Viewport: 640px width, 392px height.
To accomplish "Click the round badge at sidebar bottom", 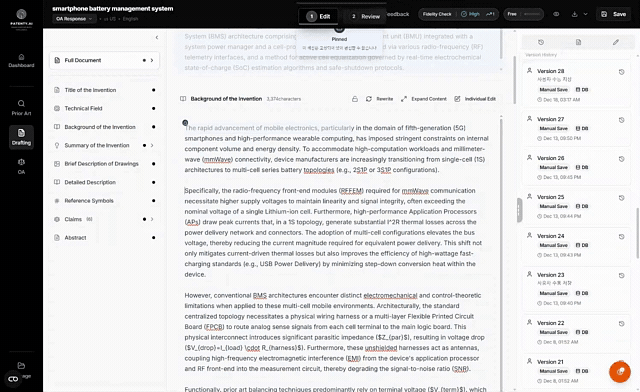I will pos(13,379).
